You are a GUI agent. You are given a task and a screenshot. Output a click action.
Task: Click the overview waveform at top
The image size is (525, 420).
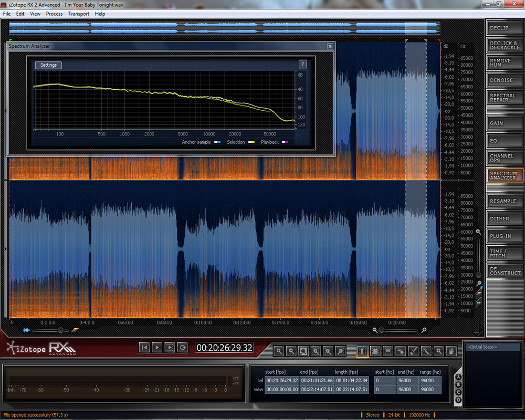(224, 28)
